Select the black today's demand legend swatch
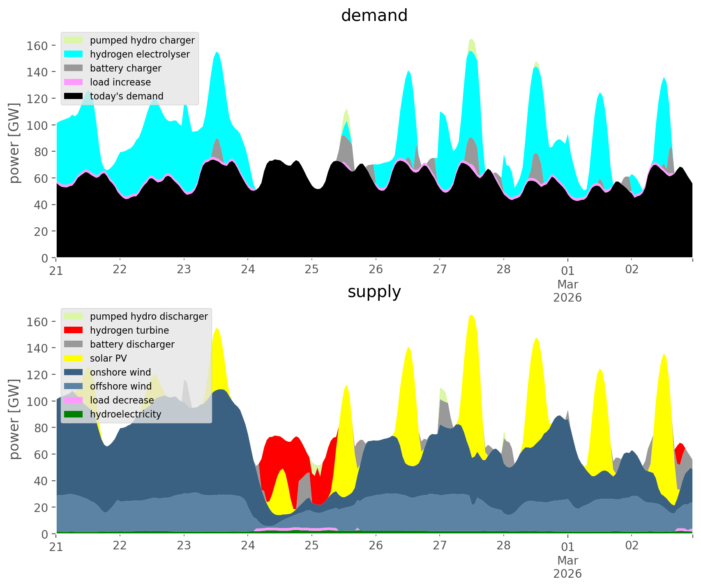 point(74,96)
